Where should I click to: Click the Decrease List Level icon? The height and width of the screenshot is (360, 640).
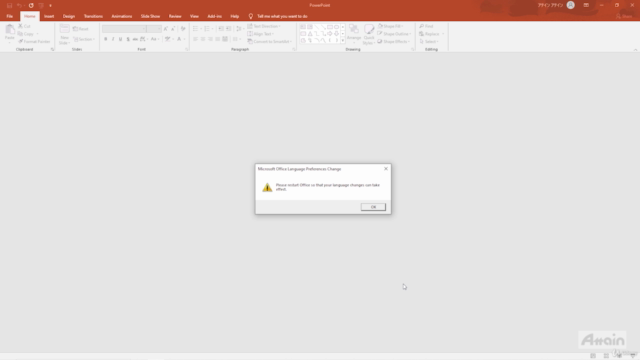[x=221, y=29]
